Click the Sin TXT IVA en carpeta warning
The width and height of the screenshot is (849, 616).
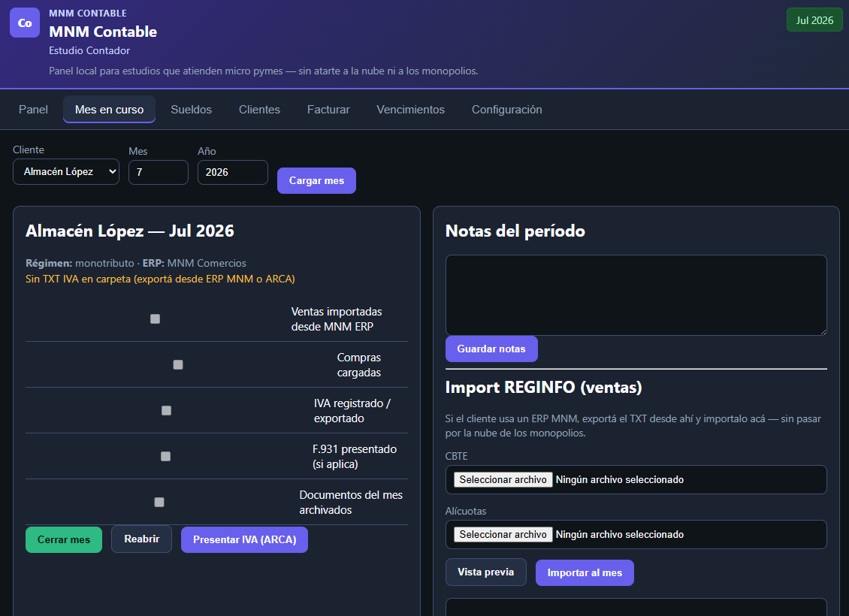[160, 279]
